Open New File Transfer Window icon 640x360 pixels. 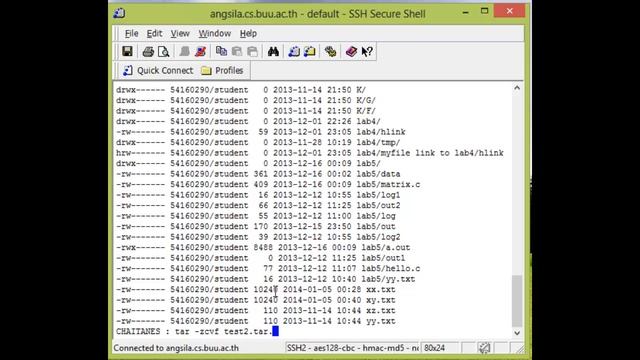click(x=310, y=51)
